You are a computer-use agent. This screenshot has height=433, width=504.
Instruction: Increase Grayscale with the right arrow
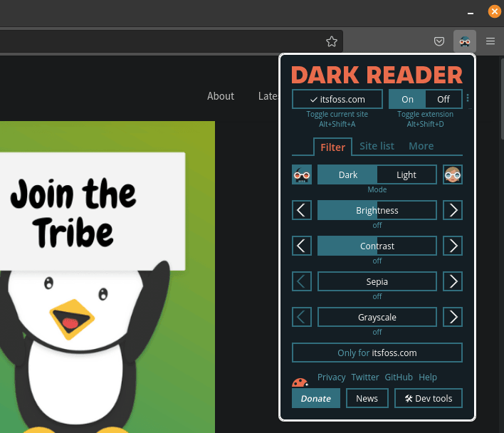pos(453,317)
